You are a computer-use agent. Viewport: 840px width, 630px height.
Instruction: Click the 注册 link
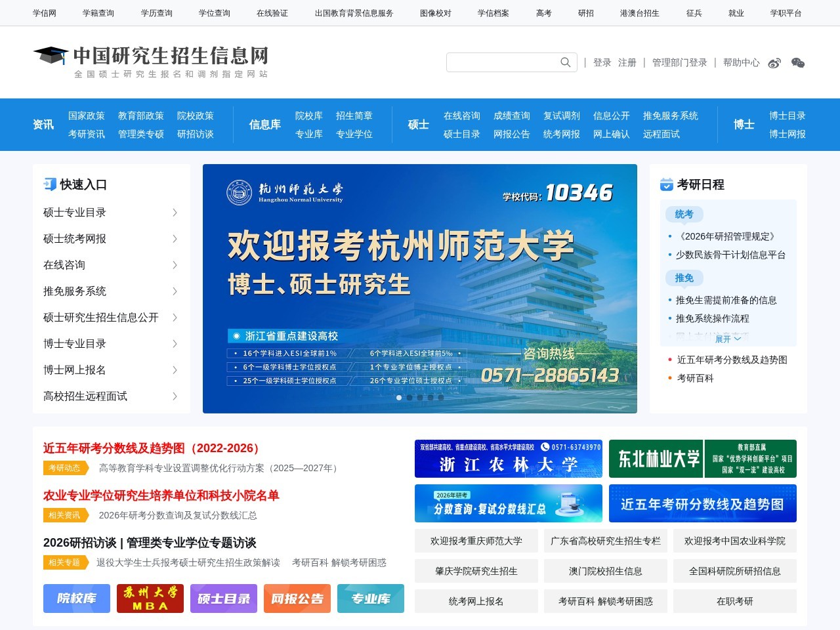point(627,62)
